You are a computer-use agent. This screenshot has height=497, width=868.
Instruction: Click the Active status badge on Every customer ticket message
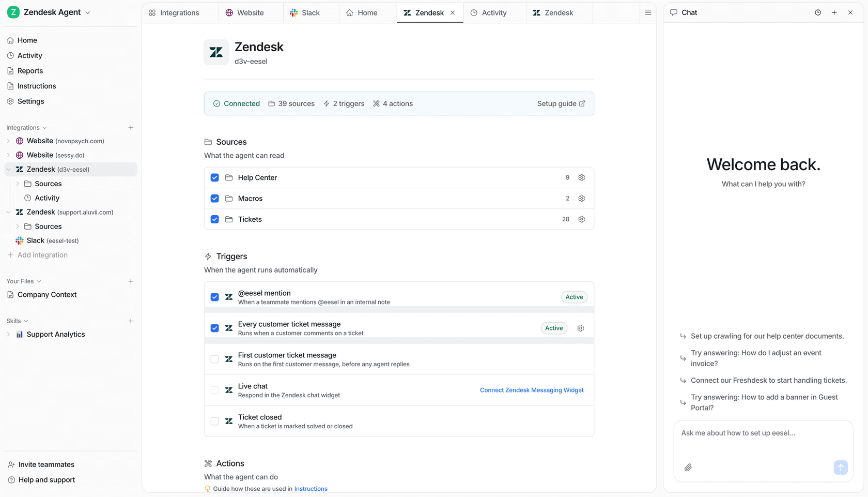click(x=553, y=328)
